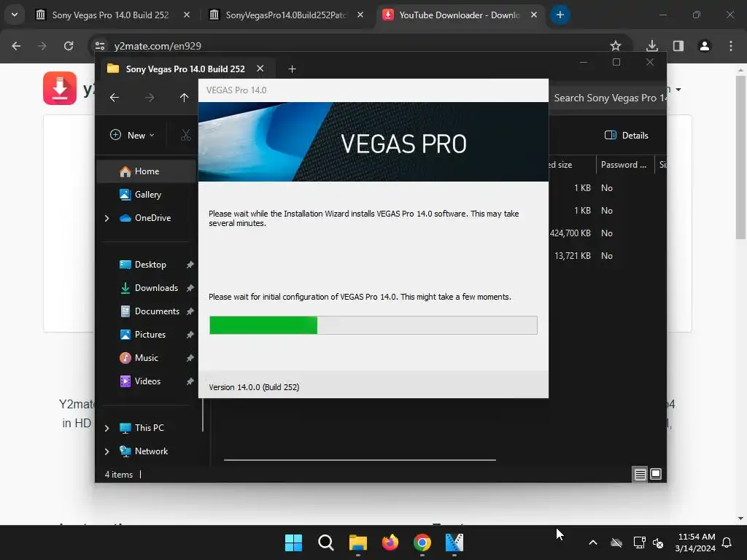
Task: Open OneDrive in the sidebar
Action: click(152, 217)
